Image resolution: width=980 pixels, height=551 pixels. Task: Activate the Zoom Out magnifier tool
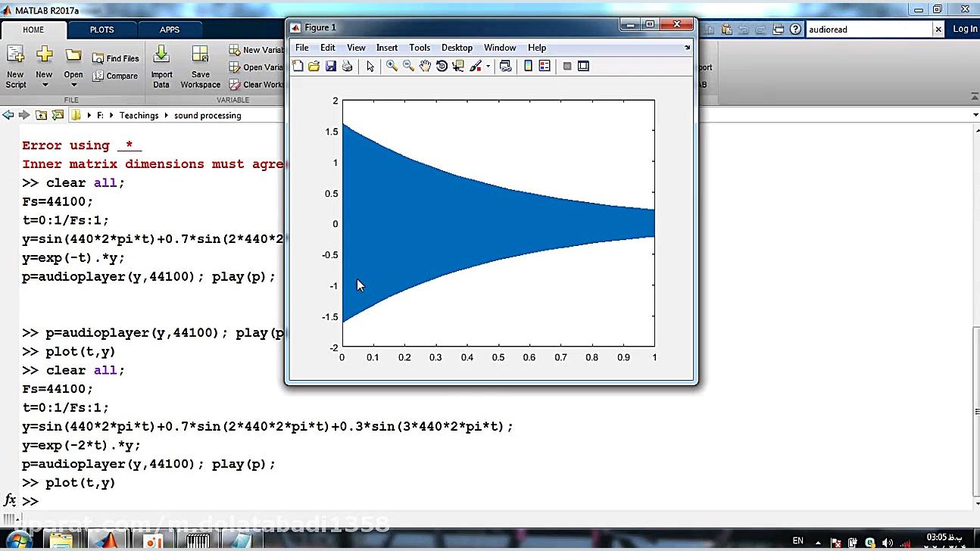tap(408, 67)
